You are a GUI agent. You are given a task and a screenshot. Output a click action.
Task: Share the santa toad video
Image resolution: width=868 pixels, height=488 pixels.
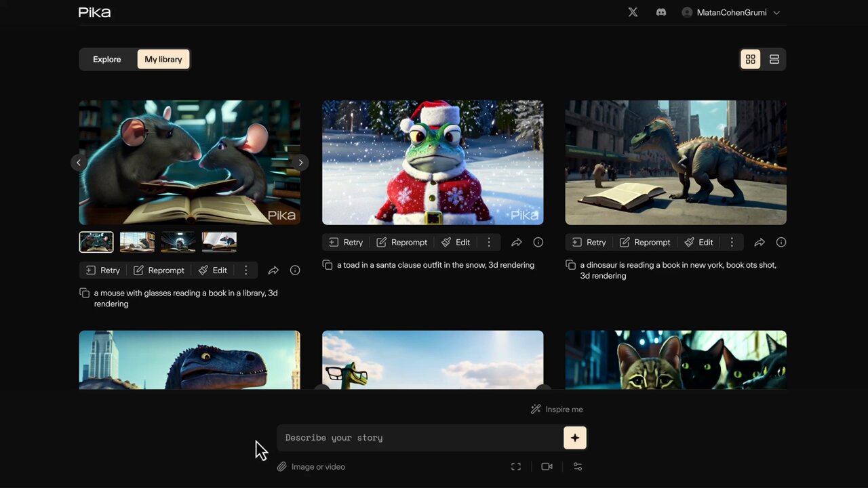point(517,242)
